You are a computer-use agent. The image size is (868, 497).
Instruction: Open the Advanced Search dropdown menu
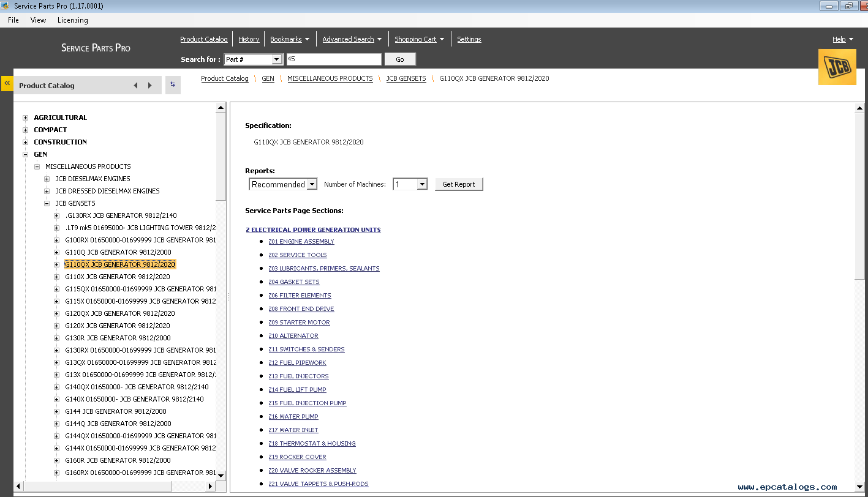coord(352,39)
